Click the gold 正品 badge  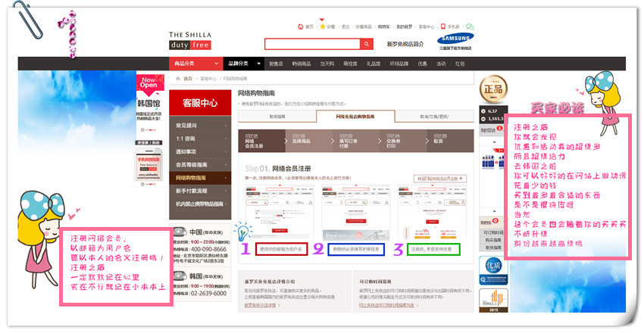(493, 89)
